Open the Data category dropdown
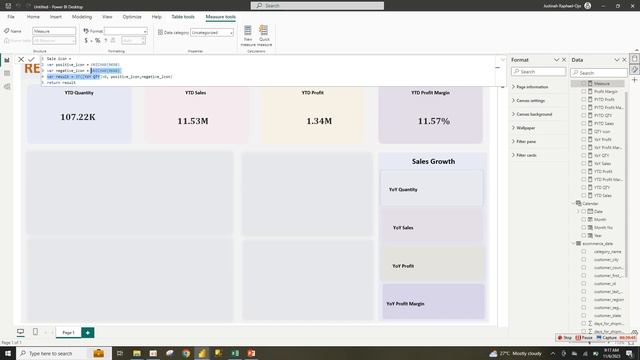640x360 pixels. (x=212, y=33)
